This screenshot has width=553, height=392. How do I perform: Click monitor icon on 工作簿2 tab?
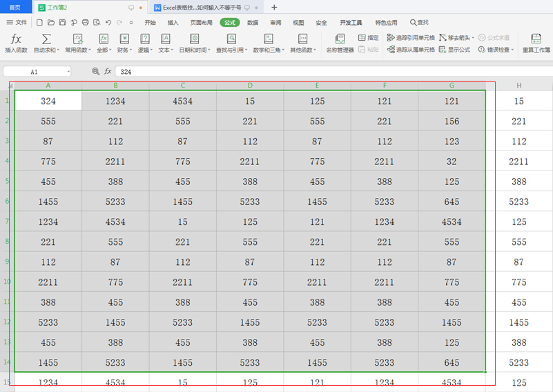(x=131, y=8)
